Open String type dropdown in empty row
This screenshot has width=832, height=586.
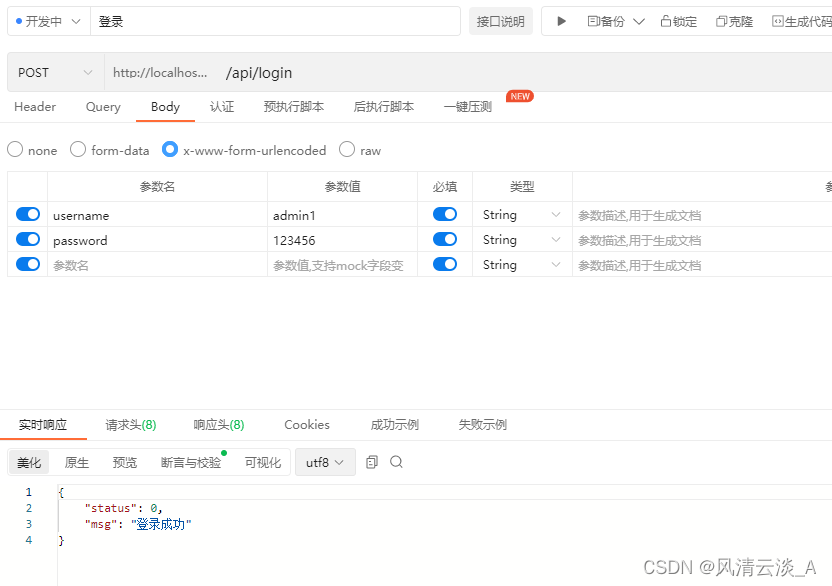522,264
